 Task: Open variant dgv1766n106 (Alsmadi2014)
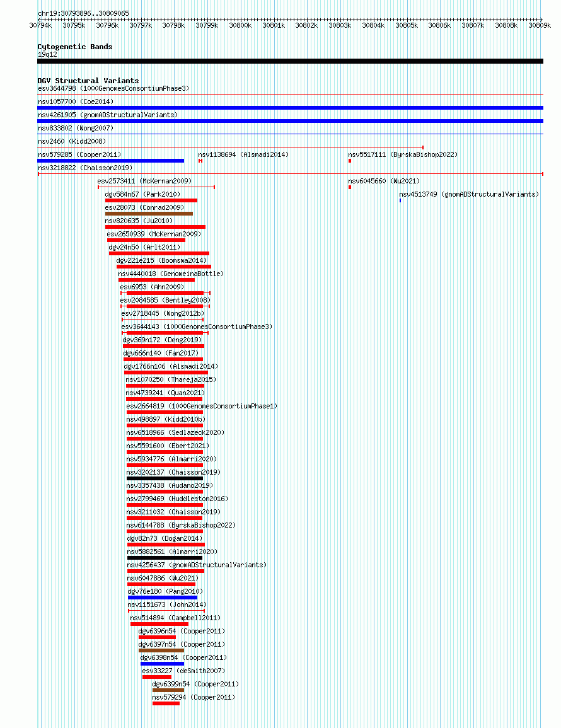tap(171, 366)
